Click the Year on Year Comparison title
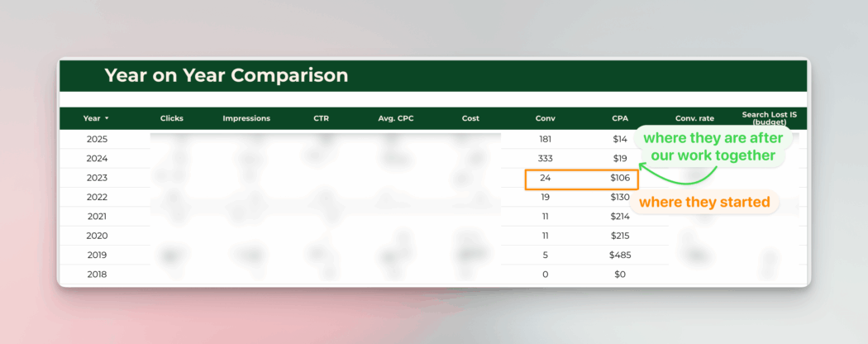Image resolution: width=868 pixels, height=344 pixels. [226, 76]
